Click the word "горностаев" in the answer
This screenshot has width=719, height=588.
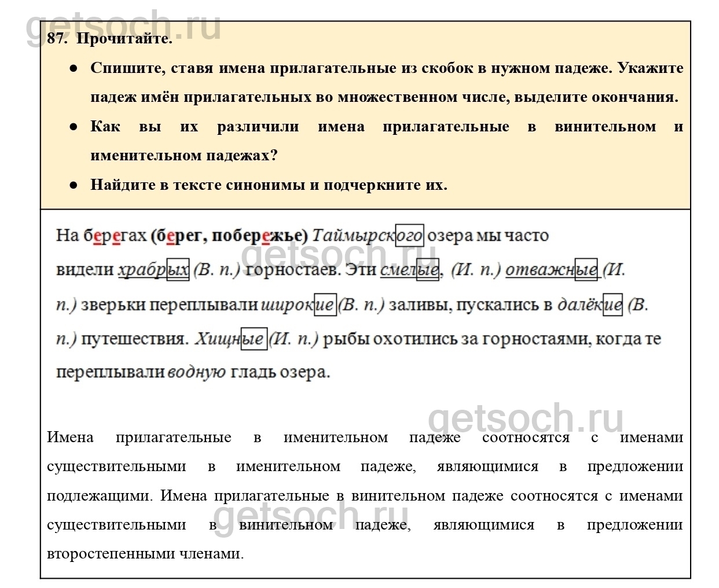coord(292,270)
